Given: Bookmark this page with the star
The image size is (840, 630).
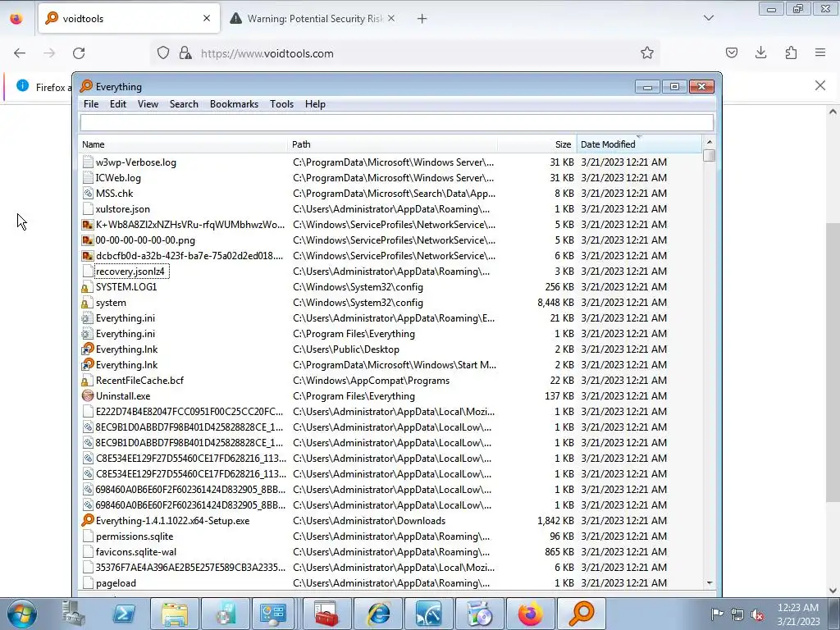Looking at the screenshot, I should (646, 52).
